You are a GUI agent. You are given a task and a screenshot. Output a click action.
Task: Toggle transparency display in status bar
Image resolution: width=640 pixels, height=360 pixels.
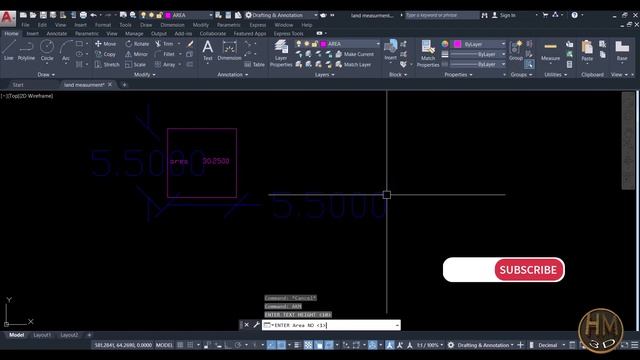coord(308,345)
